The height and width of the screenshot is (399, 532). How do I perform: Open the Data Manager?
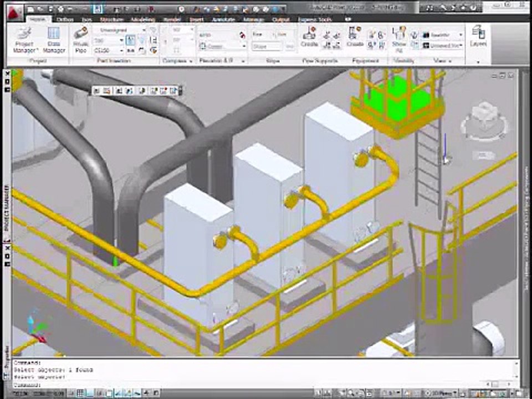(x=54, y=40)
